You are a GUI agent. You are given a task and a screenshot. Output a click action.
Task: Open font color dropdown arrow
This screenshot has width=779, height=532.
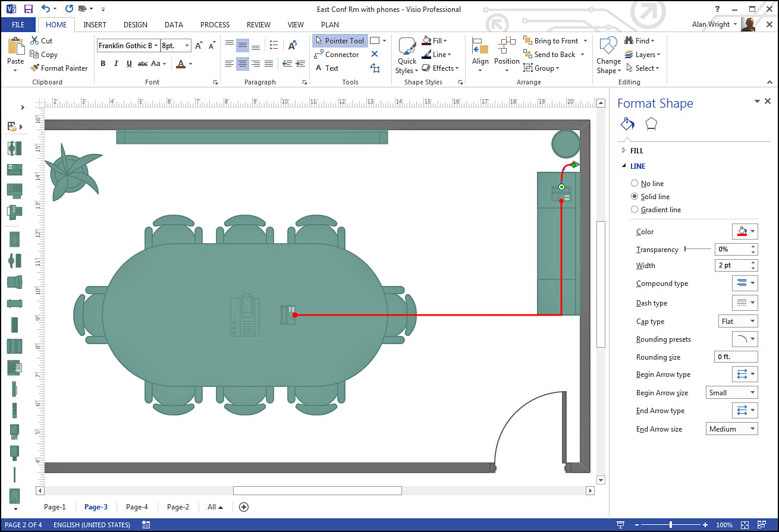(x=190, y=64)
